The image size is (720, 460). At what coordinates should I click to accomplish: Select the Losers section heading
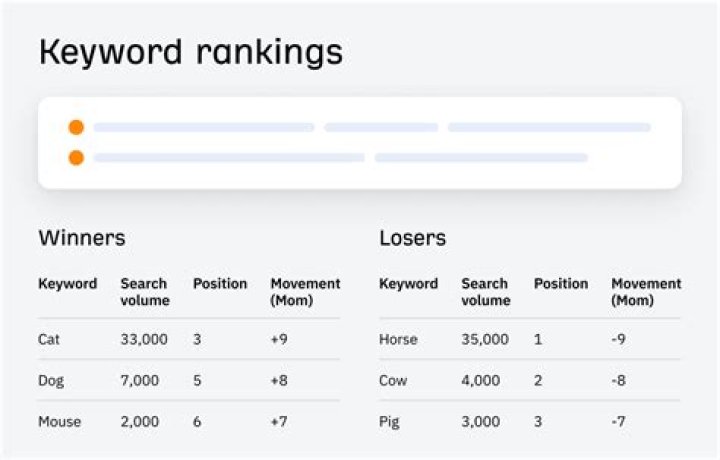click(x=412, y=238)
